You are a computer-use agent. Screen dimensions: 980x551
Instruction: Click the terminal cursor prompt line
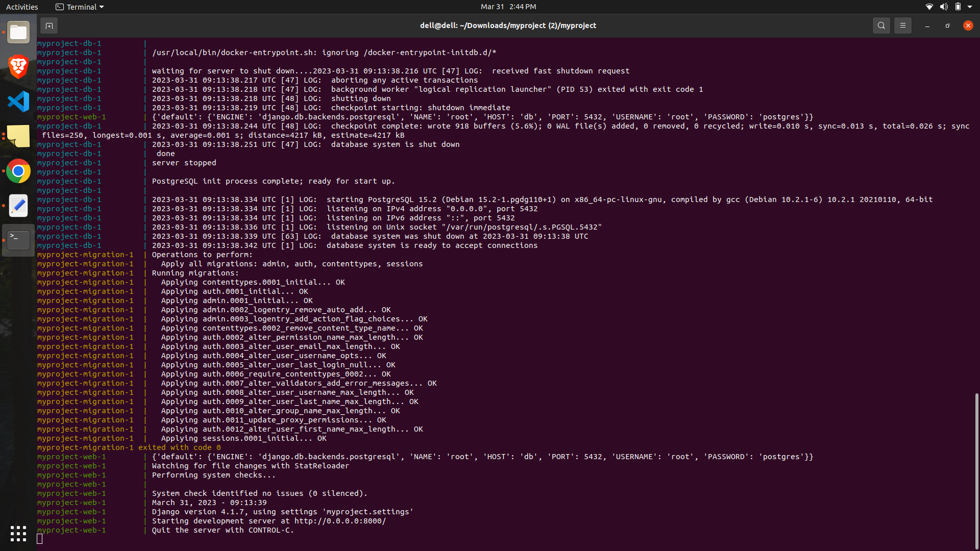tap(40, 539)
